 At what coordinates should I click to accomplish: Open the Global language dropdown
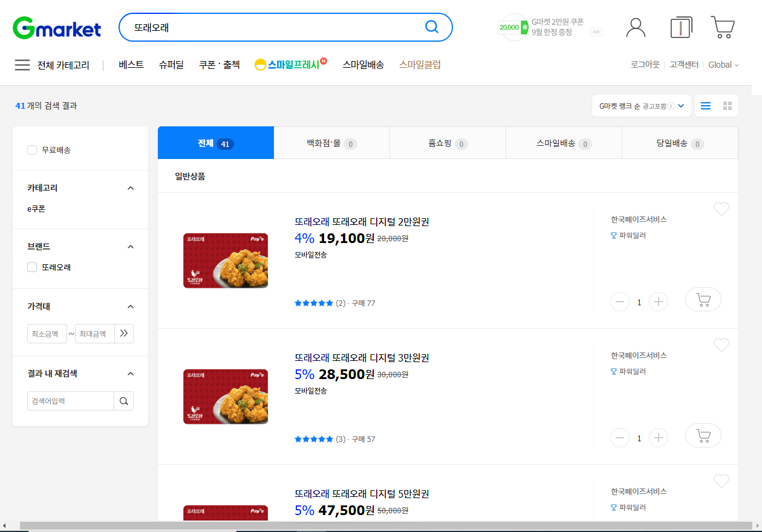pos(723,65)
